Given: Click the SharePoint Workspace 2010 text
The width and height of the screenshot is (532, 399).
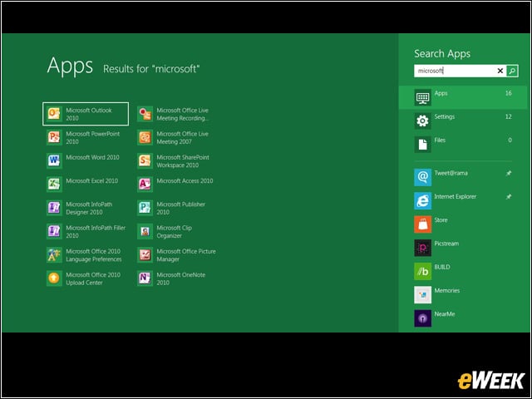Looking at the screenshot, I should 183,161.
